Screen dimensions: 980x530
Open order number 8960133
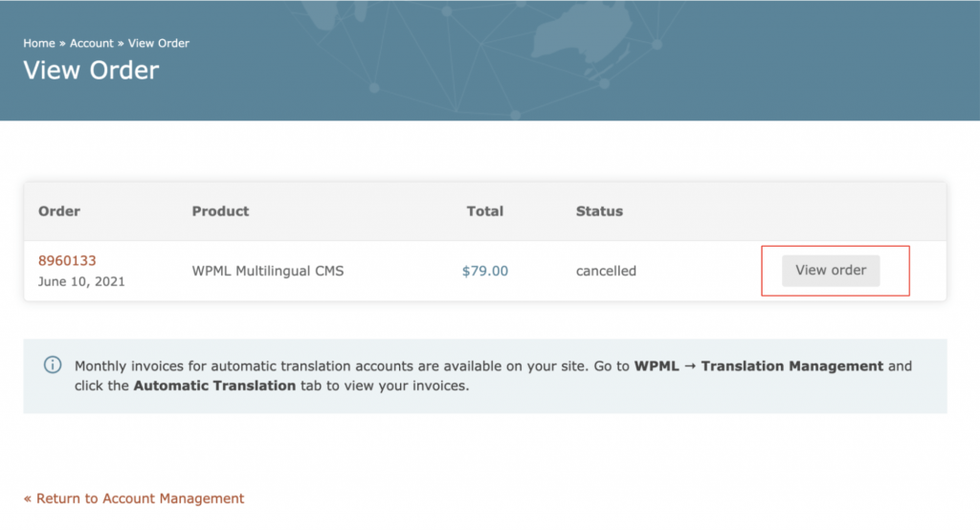coord(67,260)
